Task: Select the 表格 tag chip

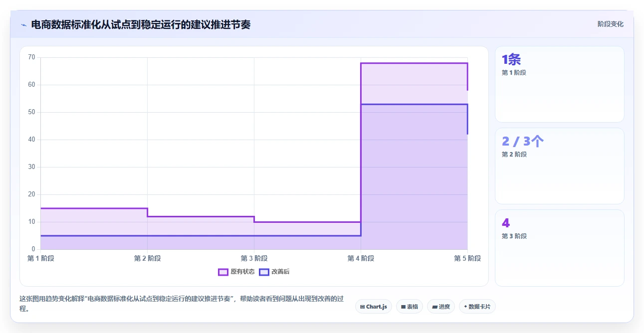Action: (410, 307)
